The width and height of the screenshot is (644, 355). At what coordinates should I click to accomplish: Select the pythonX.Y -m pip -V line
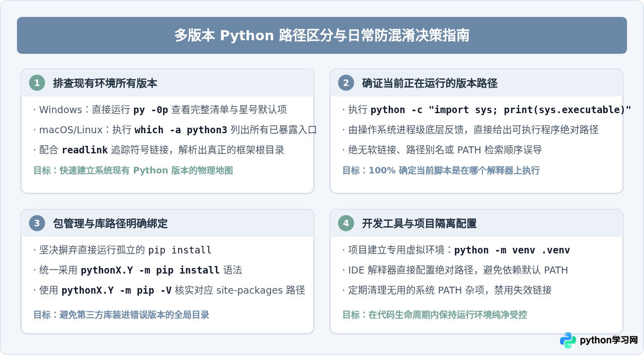coord(169,290)
